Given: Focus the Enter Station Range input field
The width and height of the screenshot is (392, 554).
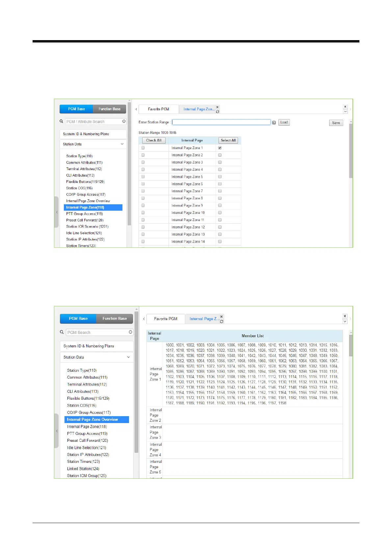Looking at the screenshot, I should pyautogui.click(x=221, y=122).
